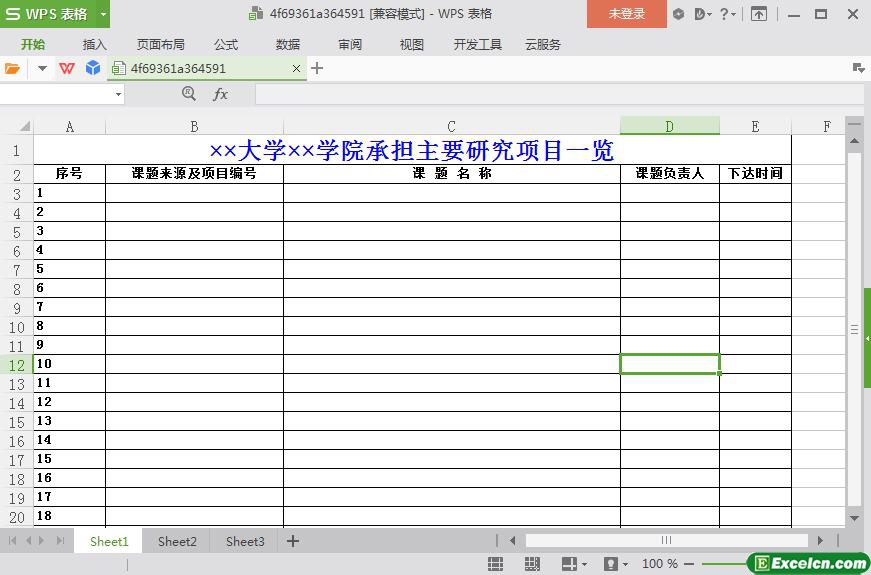This screenshot has width=871, height=575.
Task: Toggle reading mode crosshair icon
Action: pyautogui.click(x=570, y=564)
